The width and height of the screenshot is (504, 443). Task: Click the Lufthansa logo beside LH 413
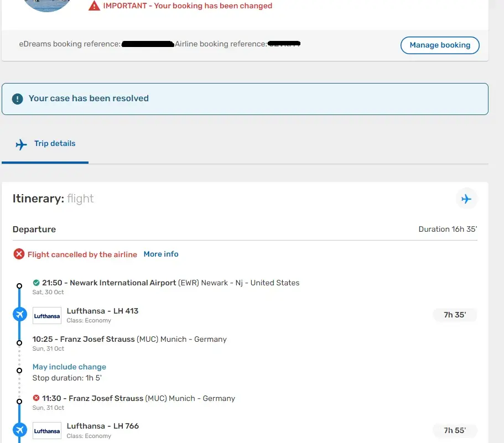pyautogui.click(x=47, y=315)
